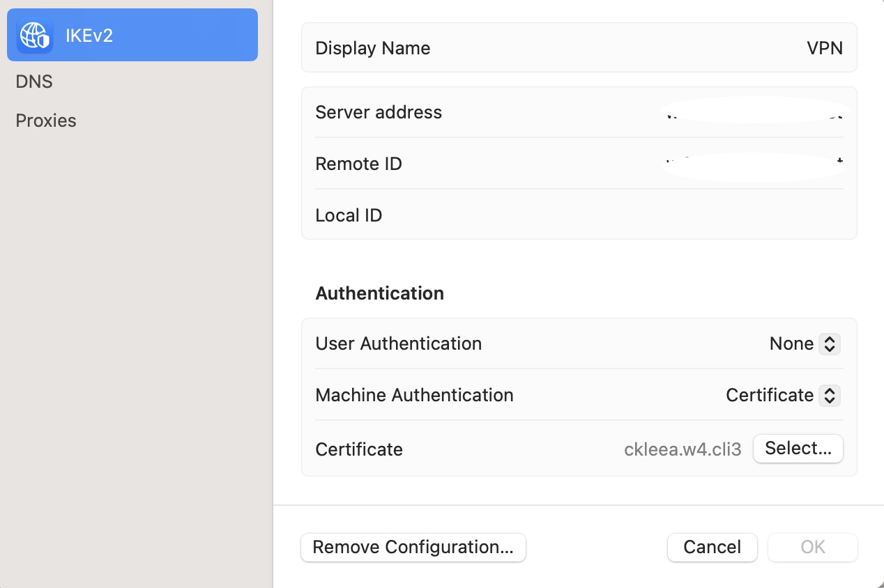The width and height of the screenshot is (884, 588).
Task: Click into the Remote ID field
Action: [752, 164]
